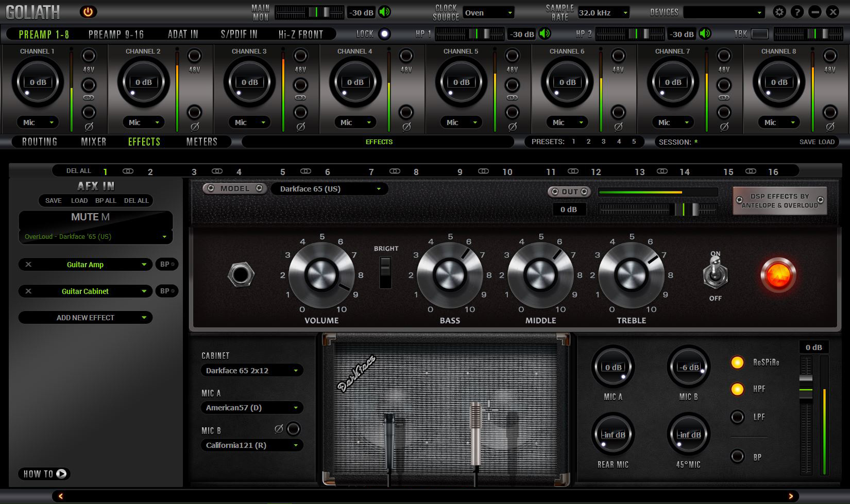Enable the LPF filter button
This screenshot has height=504, width=850.
pos(737,416)
